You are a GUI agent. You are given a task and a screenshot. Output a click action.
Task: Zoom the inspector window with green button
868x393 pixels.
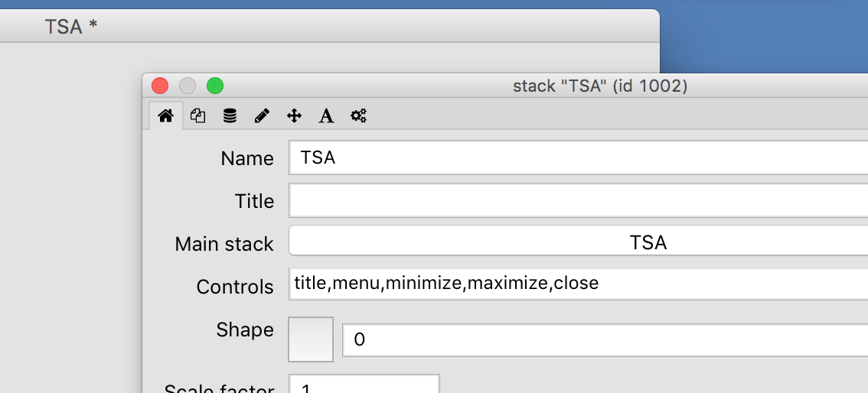215,86
